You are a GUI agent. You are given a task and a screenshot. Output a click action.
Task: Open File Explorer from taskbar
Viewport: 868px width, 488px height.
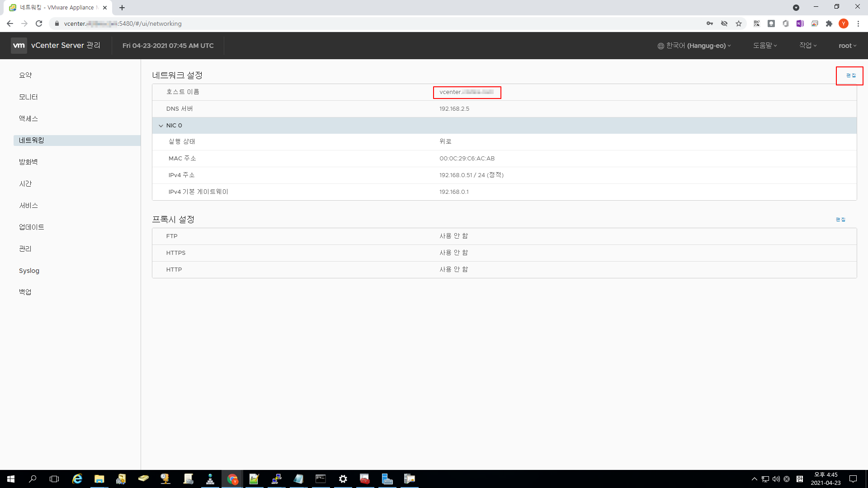tap(99, 479)
